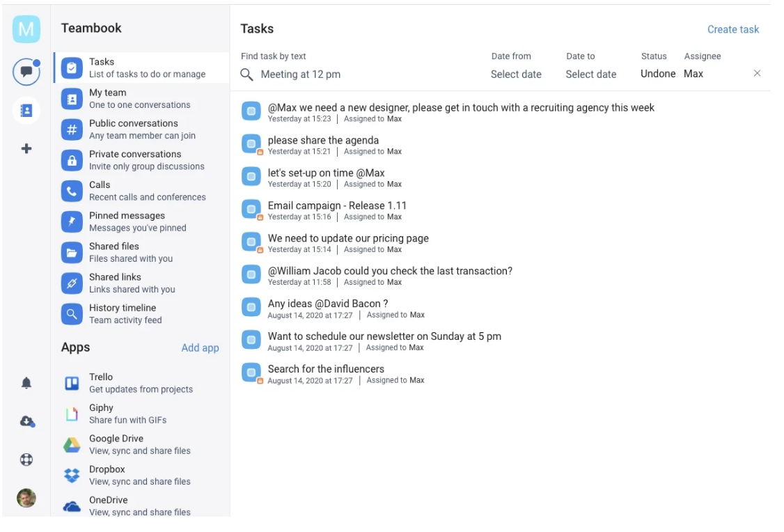Click the user profile avatar photo
Image resolution: width=784 pixels, height=532 pixels.
click(x=26, y=498)
